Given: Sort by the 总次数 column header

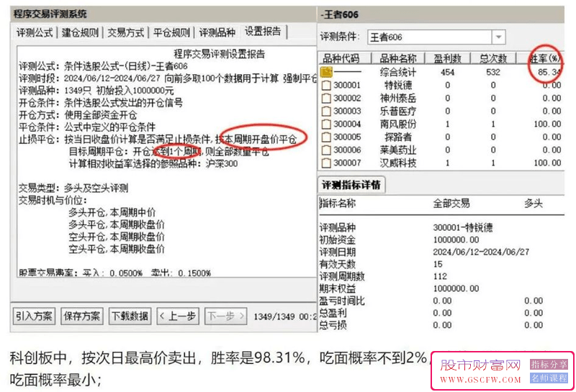Looking at the screenshot, I should click(493, 58).
